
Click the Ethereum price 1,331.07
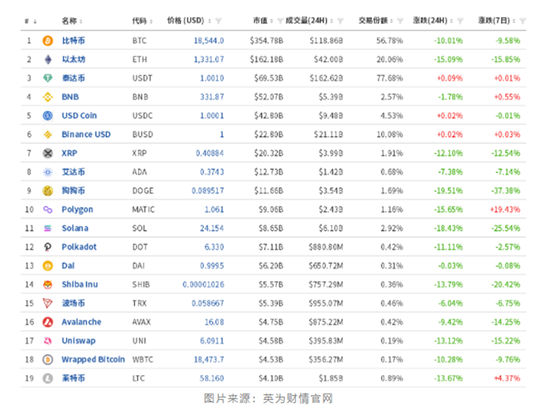click(209, 59)
